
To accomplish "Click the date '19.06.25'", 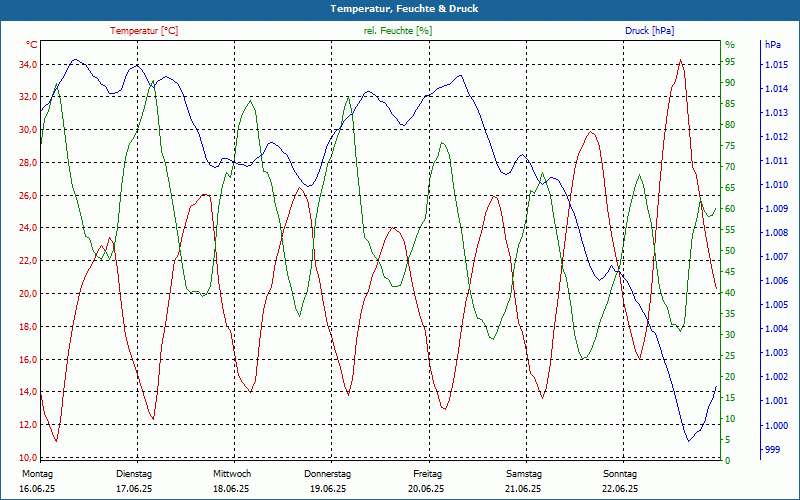I will tap(328, 489).
